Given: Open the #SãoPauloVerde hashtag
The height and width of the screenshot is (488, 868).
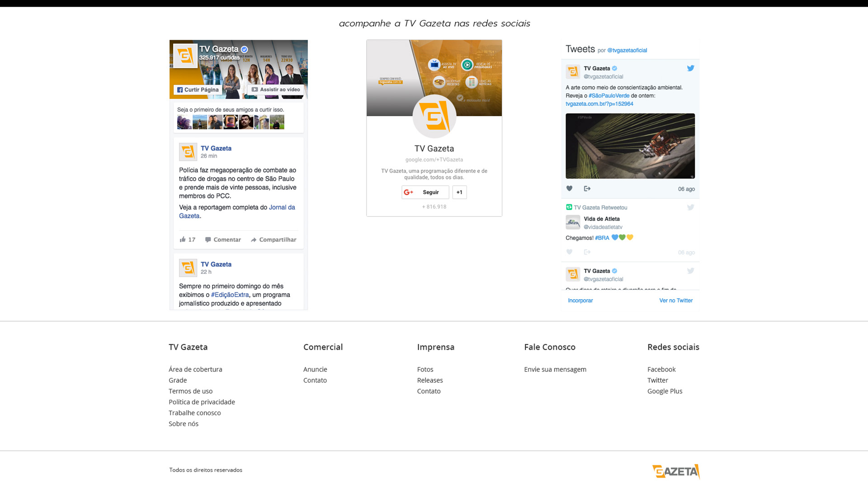Looking at the screenshot, I should (x=609, y=96).
